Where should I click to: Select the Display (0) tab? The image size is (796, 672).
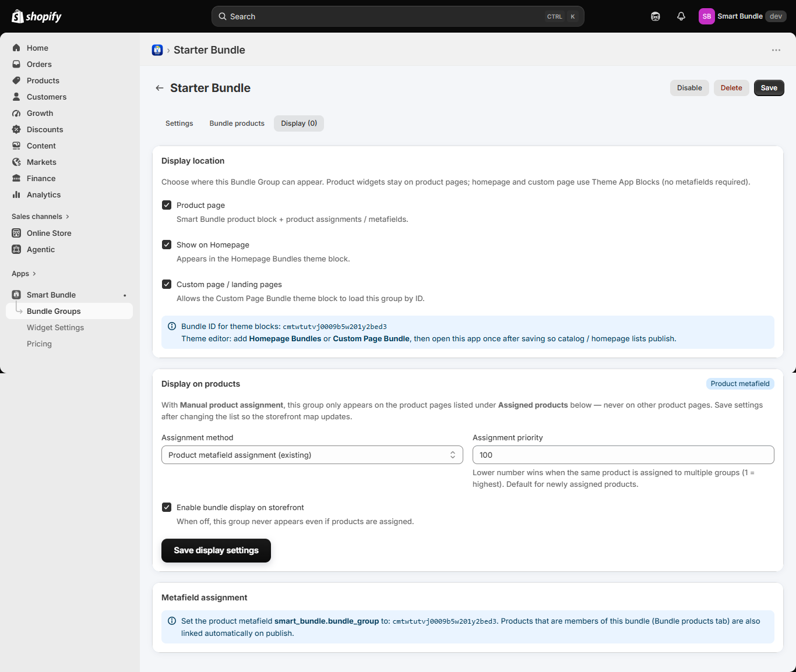click(299, 123)
